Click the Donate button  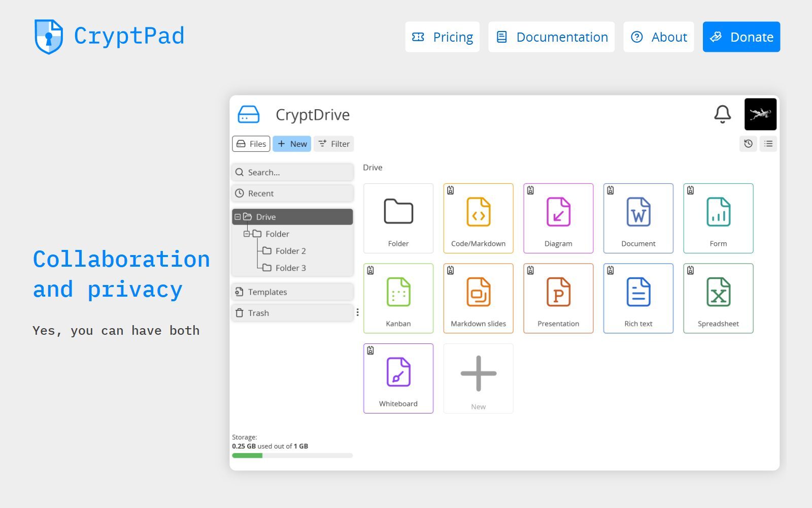coord(741,37)
